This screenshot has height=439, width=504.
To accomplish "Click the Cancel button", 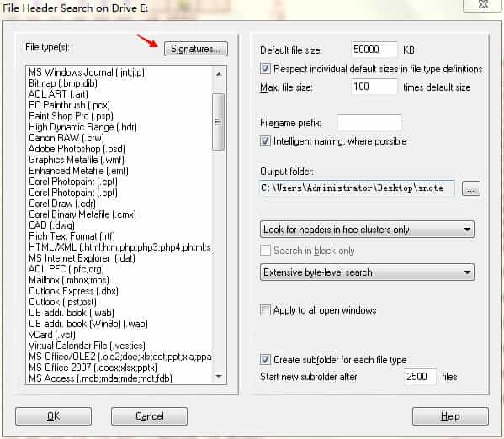I will (149, 416).
